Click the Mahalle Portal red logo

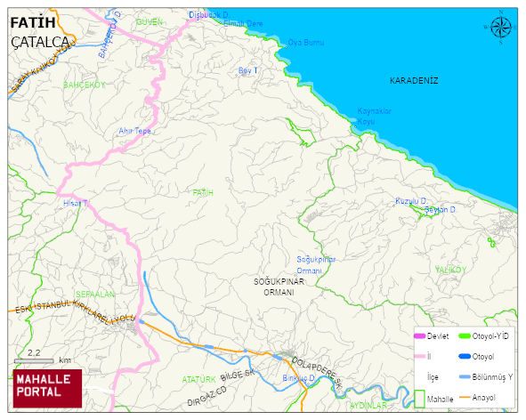point(48,389)
